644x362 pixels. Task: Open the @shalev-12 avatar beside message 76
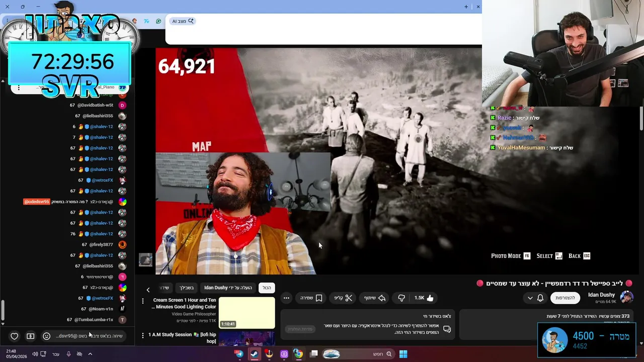[x=122, y=234]
